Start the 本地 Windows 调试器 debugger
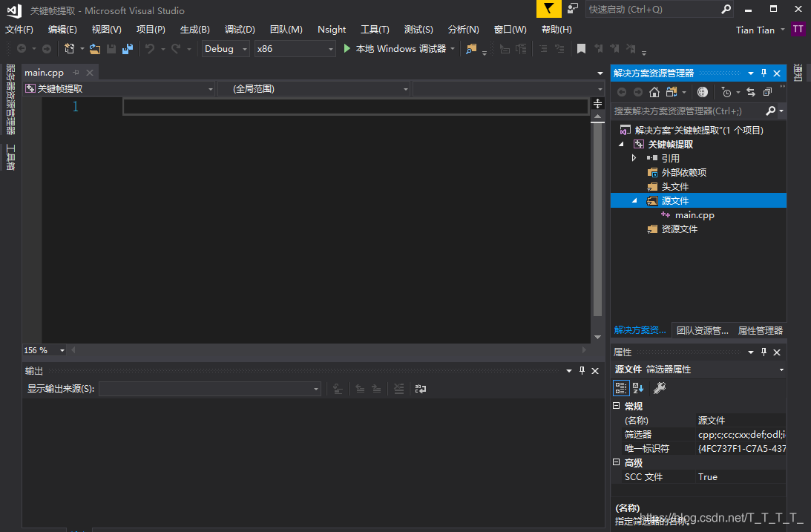The width and height of the screenshot is (811, 532). 395,48
